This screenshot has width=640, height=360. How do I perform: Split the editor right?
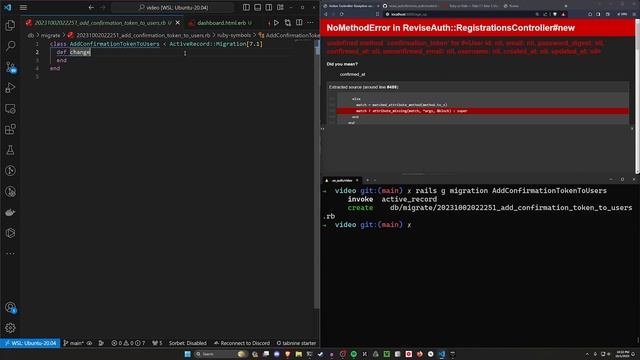click(299, 23)
